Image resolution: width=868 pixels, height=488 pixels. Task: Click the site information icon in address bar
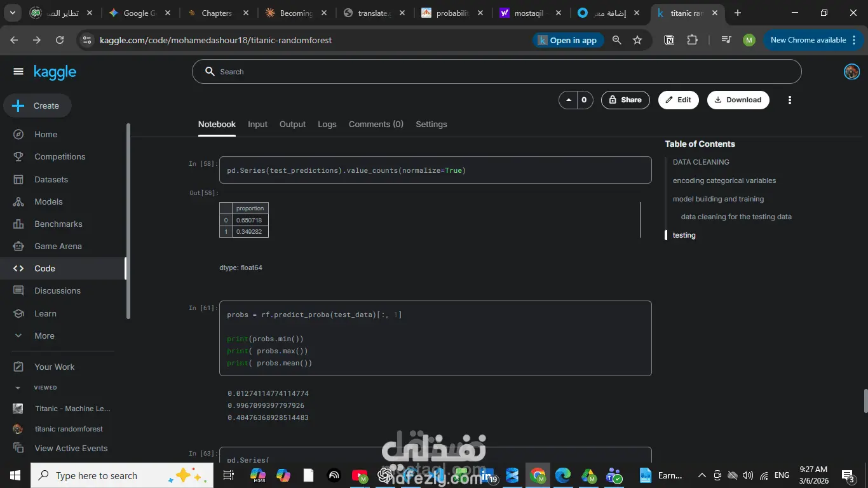tap(87, 40)
